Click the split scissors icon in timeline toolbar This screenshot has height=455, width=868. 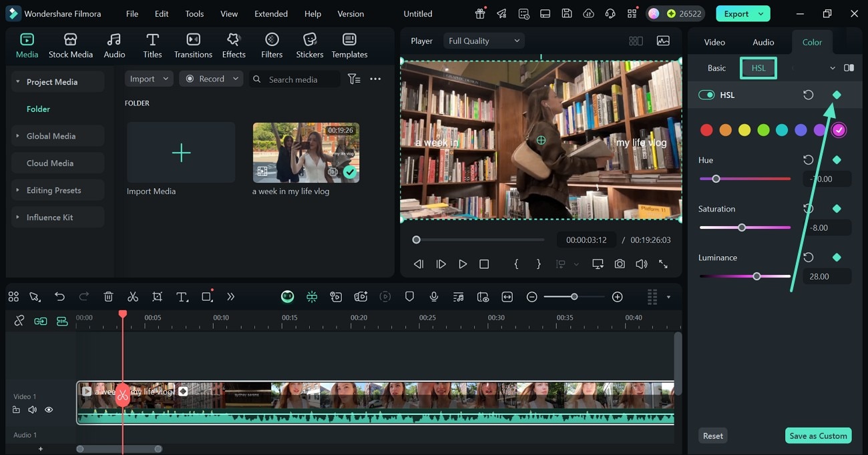click(x=133, y=297)
